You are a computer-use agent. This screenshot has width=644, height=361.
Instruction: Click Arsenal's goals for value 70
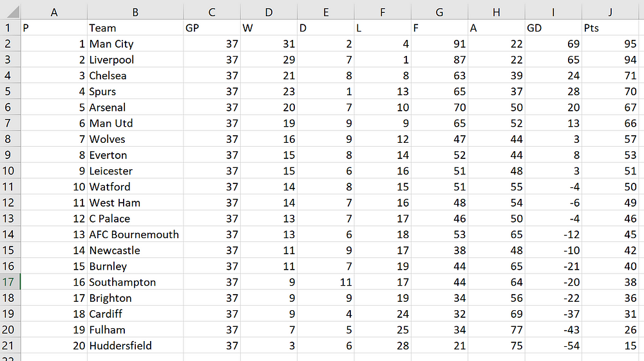(439, 107)
